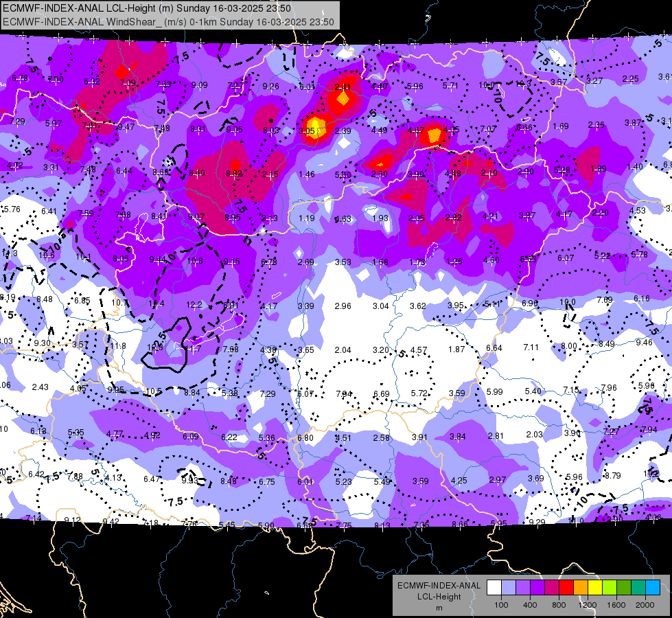Click the grid value 9.47
This screenshot has height=618, width=672.
(126, 126)
